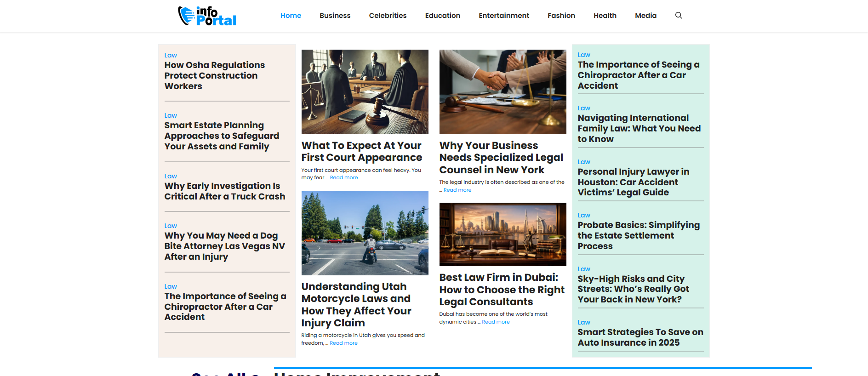Click the Law tag above Smart Strategies To Save
868x376 pixels.
pos(584,322)
